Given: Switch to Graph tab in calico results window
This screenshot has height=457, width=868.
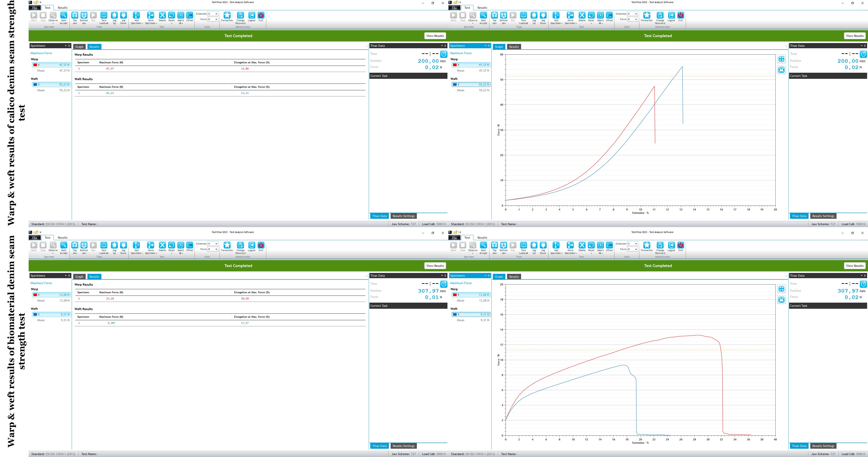Looking at the screenshot, I should pos(79,47).
